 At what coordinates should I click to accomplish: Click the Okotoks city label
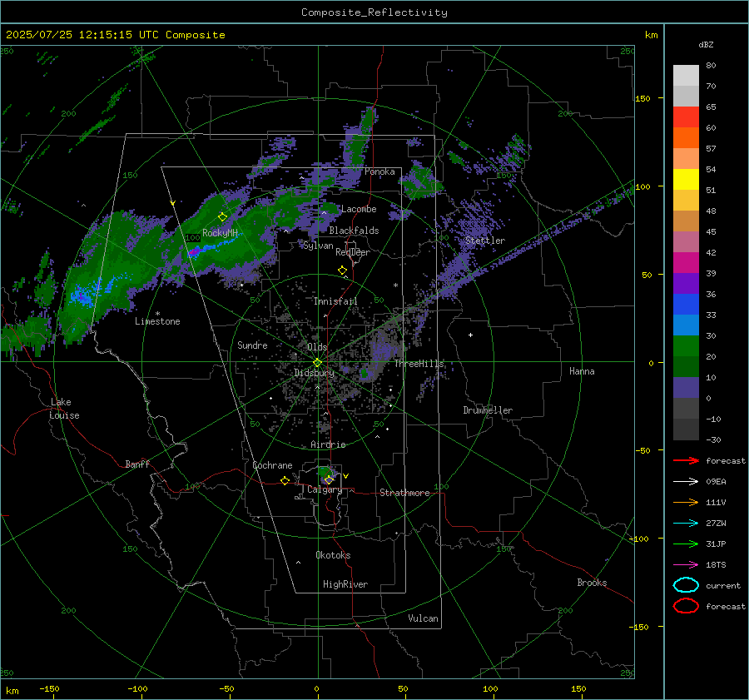[333, 555]
